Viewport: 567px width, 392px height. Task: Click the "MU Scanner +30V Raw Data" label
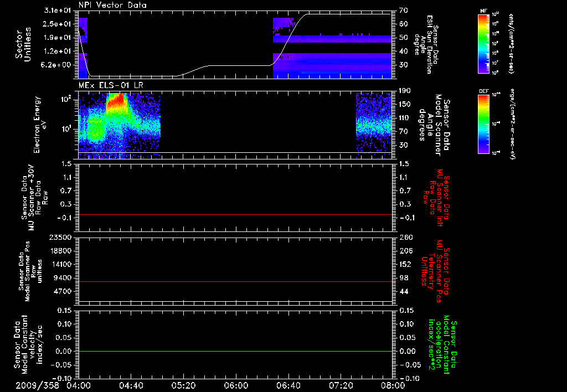click(35, 198)
